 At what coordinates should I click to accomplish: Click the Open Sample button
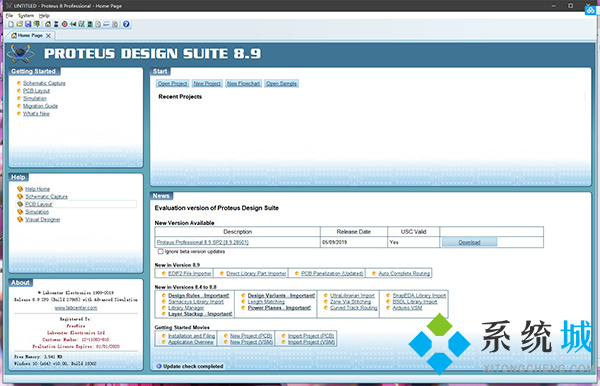(x=281, y=83)
